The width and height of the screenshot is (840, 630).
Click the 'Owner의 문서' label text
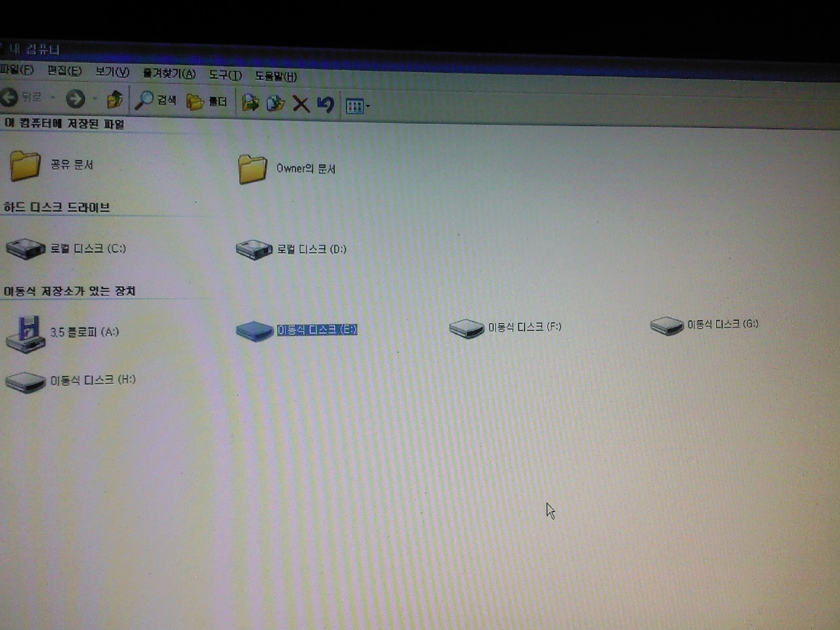[x=306, y=169]
